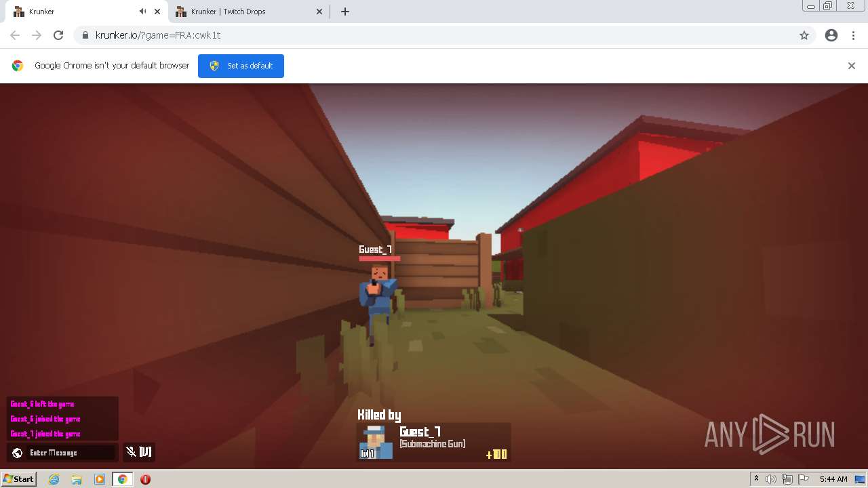The width and height of the screenshot is (868, 488).
Task: Switch to the Krunker tab
Action: (x=83, y=12)
